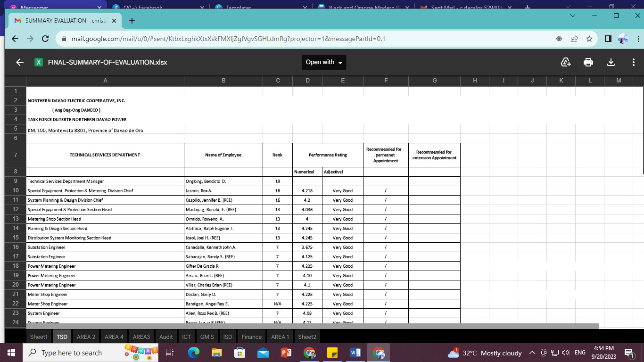Image resolution: width=644 pixels, height=362 pixels.
Task: Toggle the browser side panel
Action: pyautogui.click(x=608, y=39)
